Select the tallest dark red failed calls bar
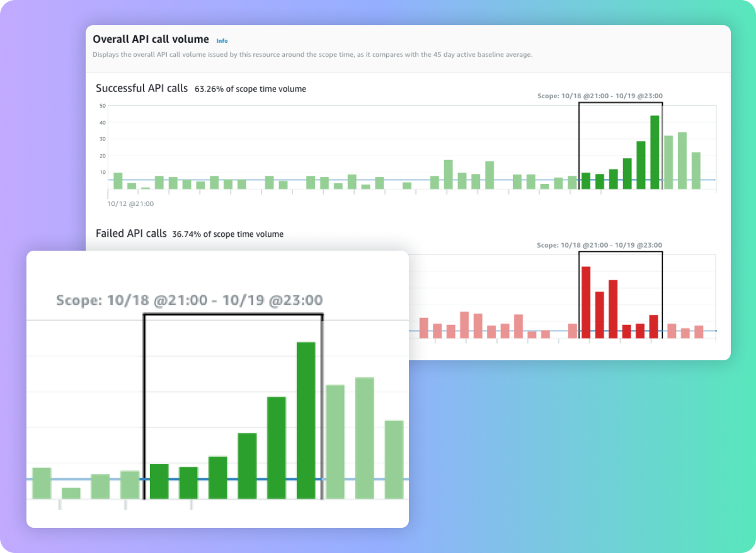This screenshot has height=553, width=756. 586,302
